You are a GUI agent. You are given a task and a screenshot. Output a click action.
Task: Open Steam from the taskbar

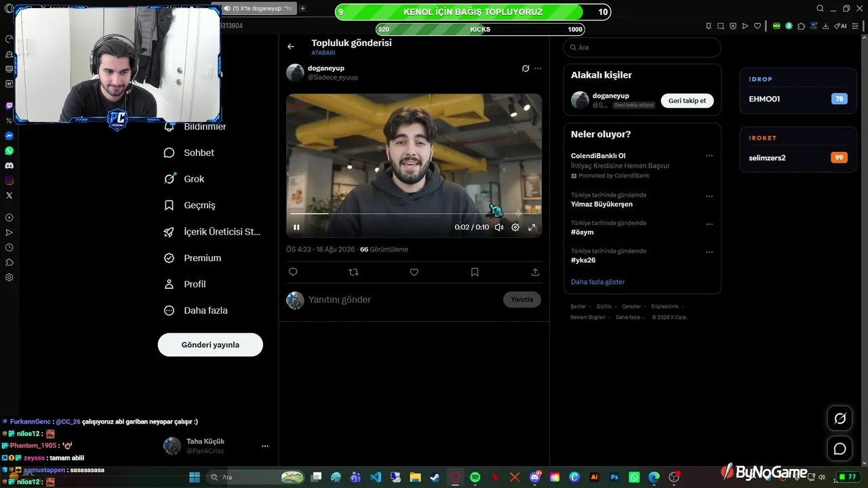435,477
